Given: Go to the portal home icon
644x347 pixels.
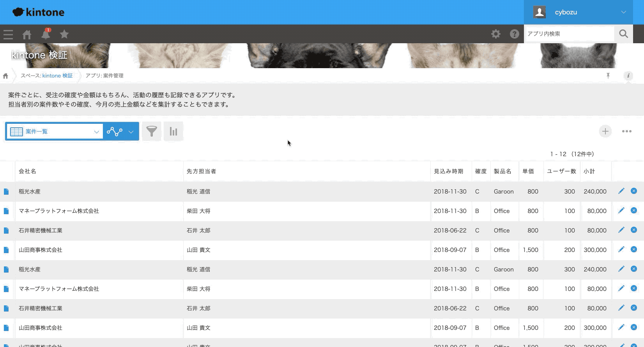Looking at the screenshot, I should [x=27, y=34].
